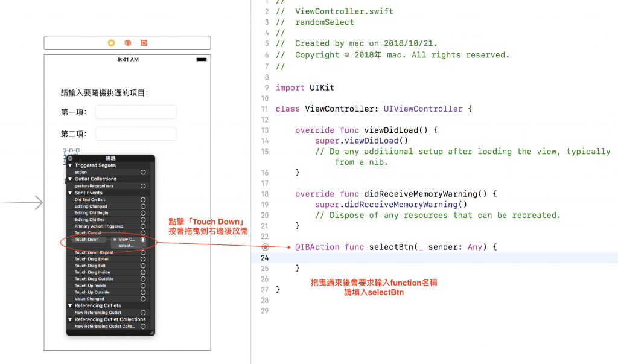Click the 第二項 text field

136,133
